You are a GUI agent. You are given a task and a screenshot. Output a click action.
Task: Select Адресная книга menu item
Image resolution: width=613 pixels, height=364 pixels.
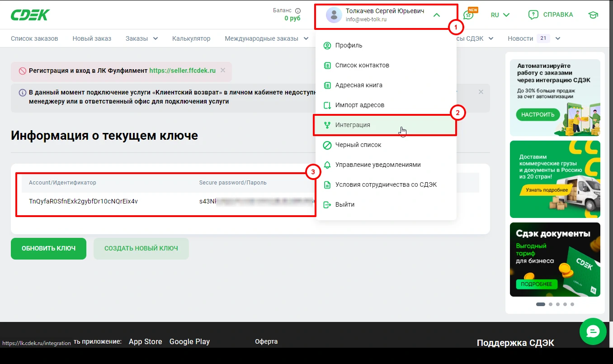[x=386, y=85]
